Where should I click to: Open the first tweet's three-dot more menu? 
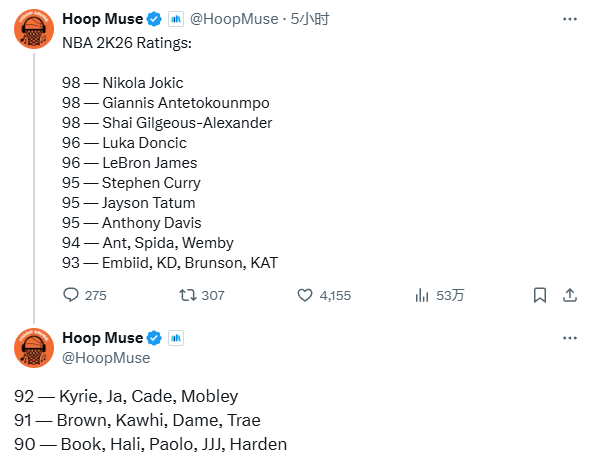click(x=569, y=19)
